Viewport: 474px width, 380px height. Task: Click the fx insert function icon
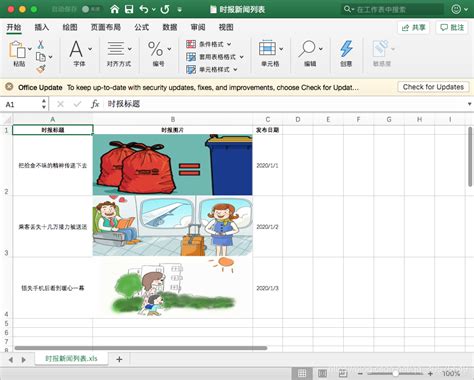[x=95, y=104]
